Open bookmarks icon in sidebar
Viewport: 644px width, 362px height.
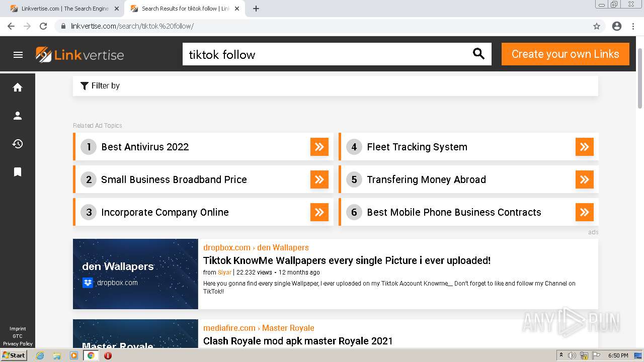pyautogui.click(x=18, y=172)
